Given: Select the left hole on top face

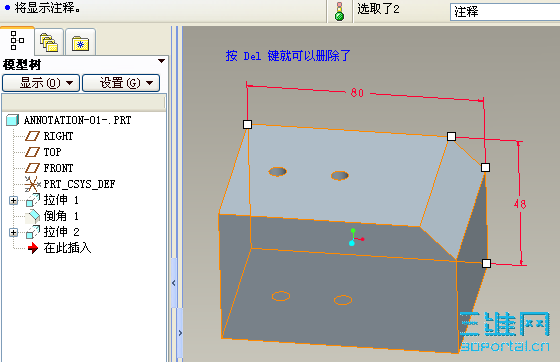Looking at the screenshot, I should (278, 172).
